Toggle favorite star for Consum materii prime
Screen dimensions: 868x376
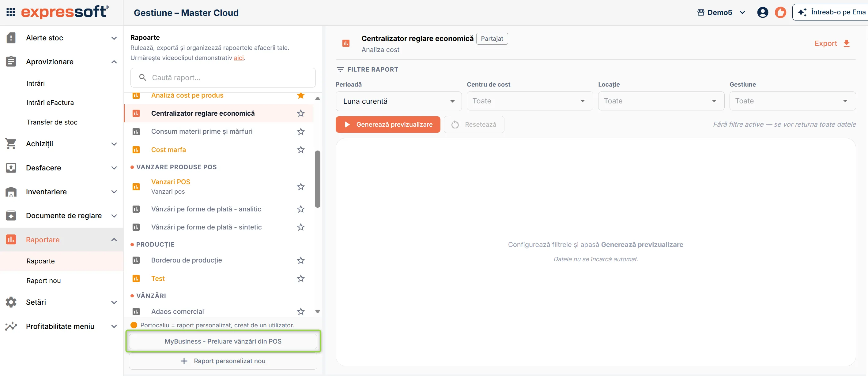click(x=301, y=132)
